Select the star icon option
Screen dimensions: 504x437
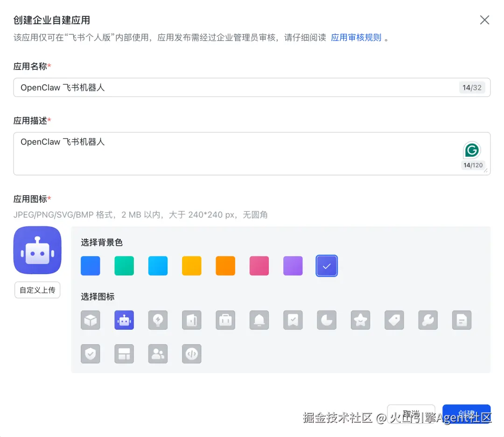coord(360,320)
